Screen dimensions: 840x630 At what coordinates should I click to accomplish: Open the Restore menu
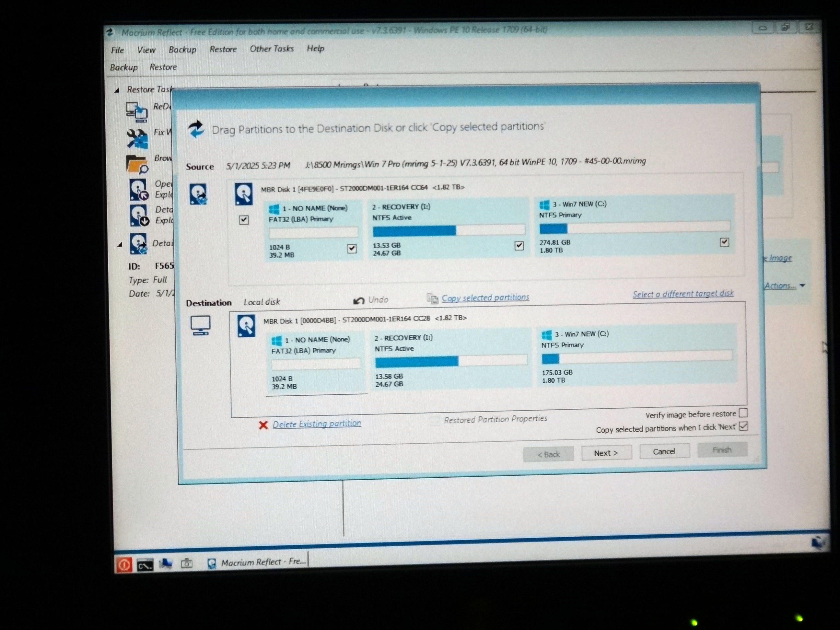click(x=223, y=49)
